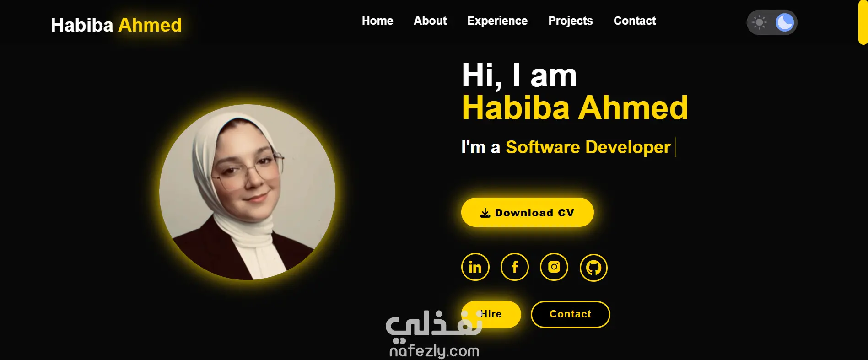Open the Projects nav item

click(x=571, y=21)
